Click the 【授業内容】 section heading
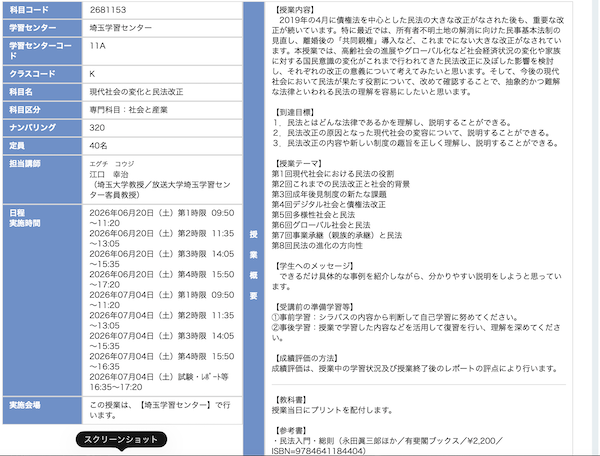Viewport: 600px width, 456px height. (294, 10)
